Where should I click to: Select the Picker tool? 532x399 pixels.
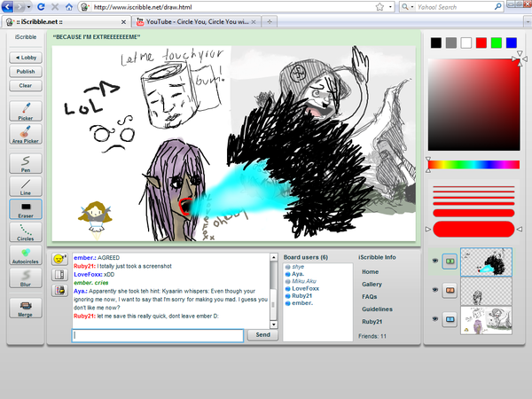point(26,111)
